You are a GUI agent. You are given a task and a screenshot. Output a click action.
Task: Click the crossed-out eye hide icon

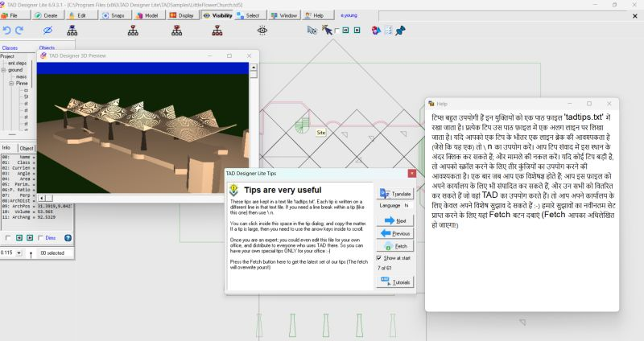[x=47, y=31]
